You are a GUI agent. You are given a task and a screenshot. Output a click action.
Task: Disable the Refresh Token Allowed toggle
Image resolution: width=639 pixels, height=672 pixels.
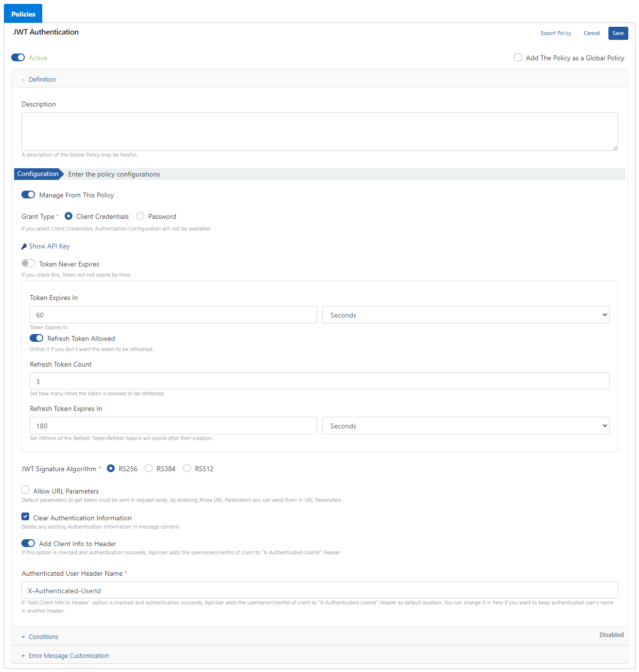coord(36,338)
